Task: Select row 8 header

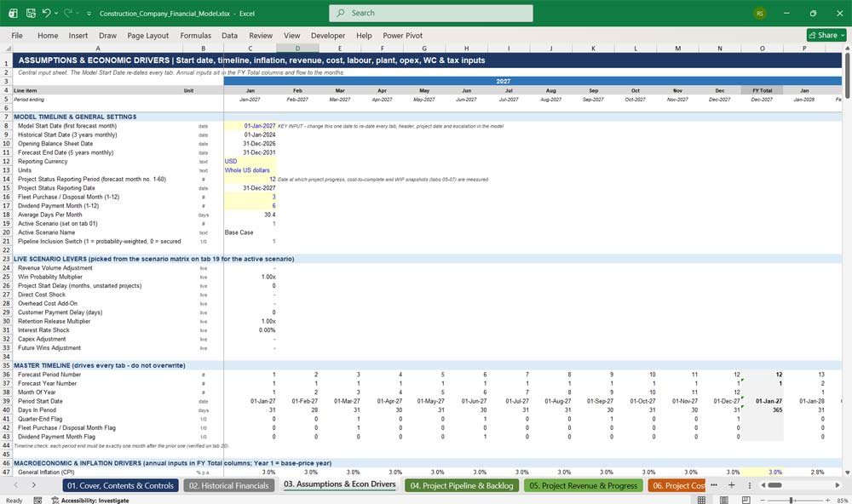Action: pos(6,125)
